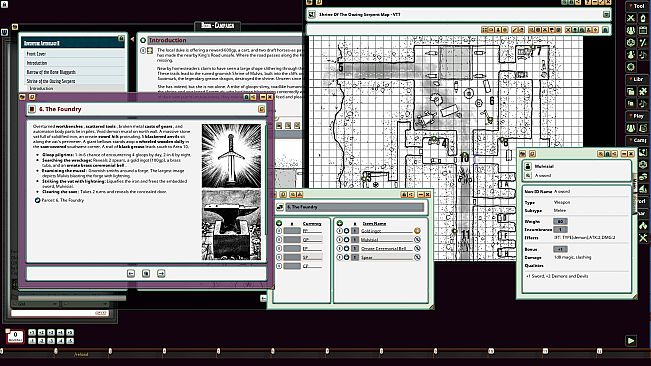Viewport: 651px width, 366px height.
Task: Open 'Front Cover' in the book index
Action: coord(37,54)
